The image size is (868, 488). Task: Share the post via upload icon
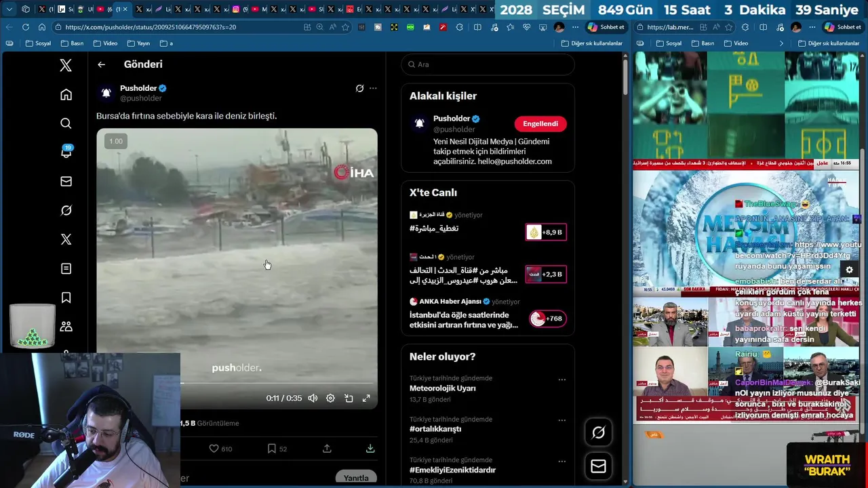tap(327, 449)
